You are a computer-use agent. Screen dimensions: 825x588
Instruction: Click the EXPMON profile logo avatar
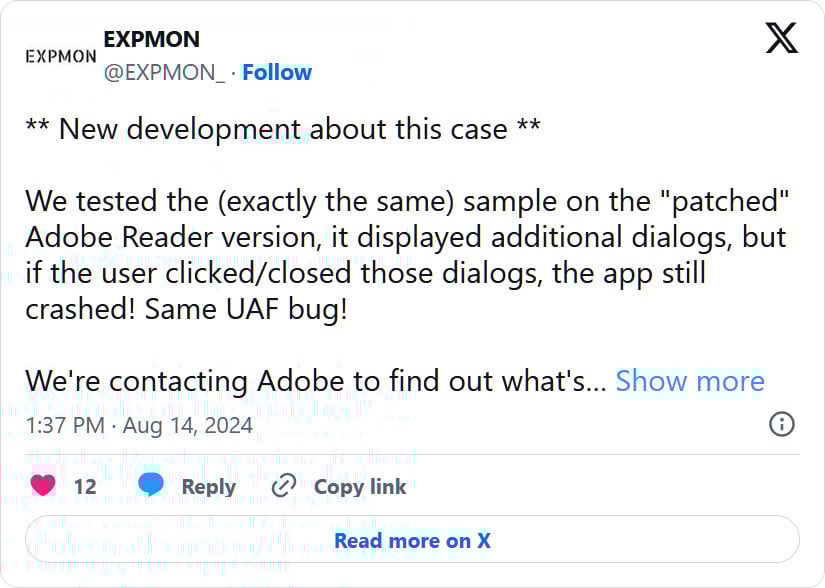click(x=61, y=56)
